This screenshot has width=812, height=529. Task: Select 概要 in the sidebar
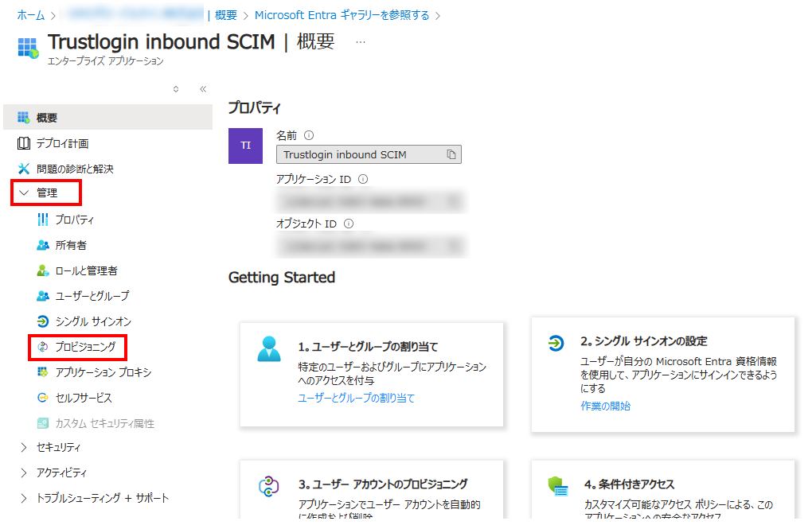point(107,118)
